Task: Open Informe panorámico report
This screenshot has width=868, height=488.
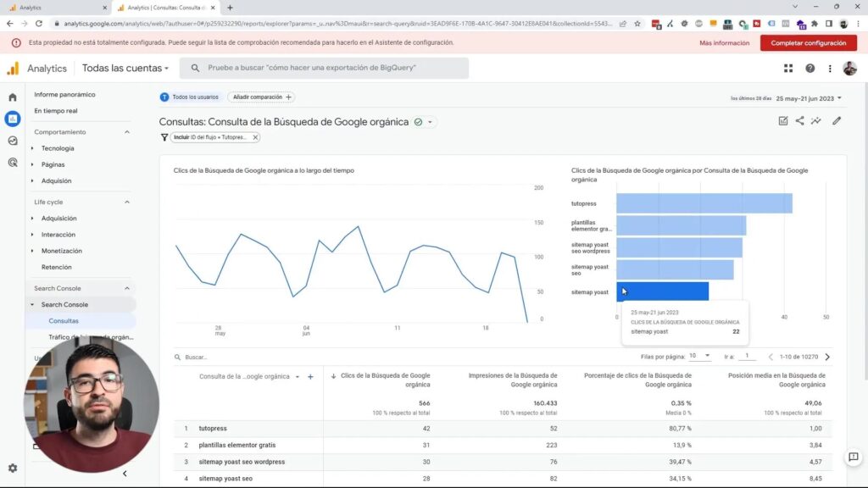Action: [64, 95]
